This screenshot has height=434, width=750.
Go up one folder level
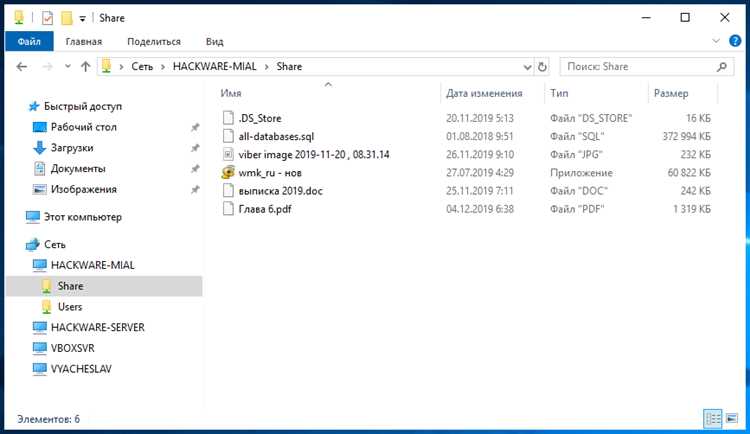point(85,67)
